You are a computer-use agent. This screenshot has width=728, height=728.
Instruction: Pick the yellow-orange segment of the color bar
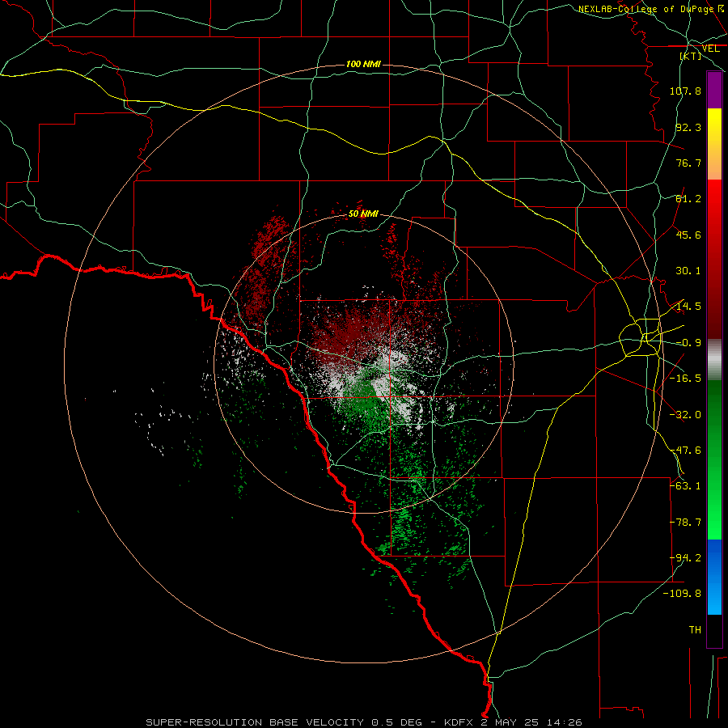click(714, 144)
